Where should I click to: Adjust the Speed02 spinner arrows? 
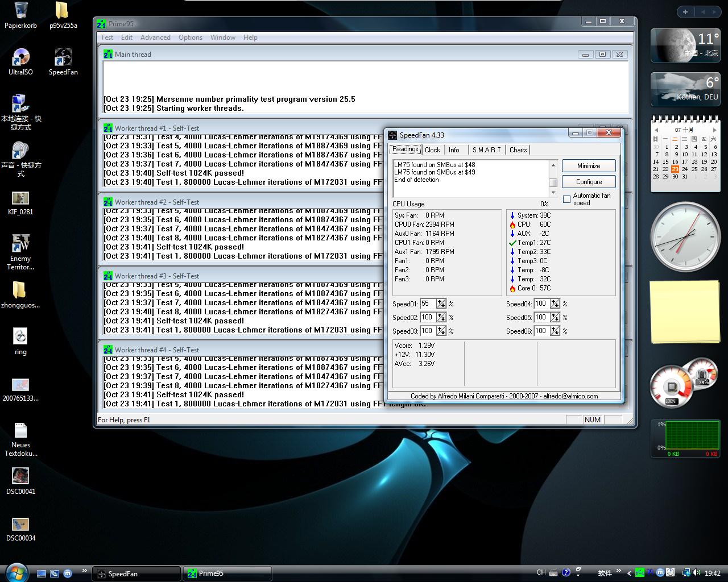441,318
